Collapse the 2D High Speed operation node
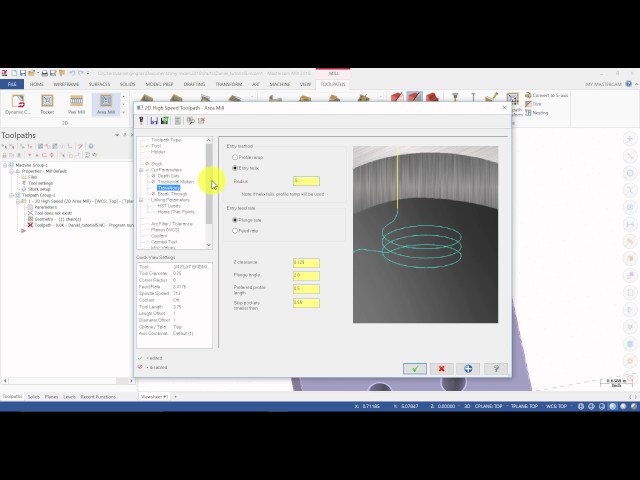 coord(18,201)
